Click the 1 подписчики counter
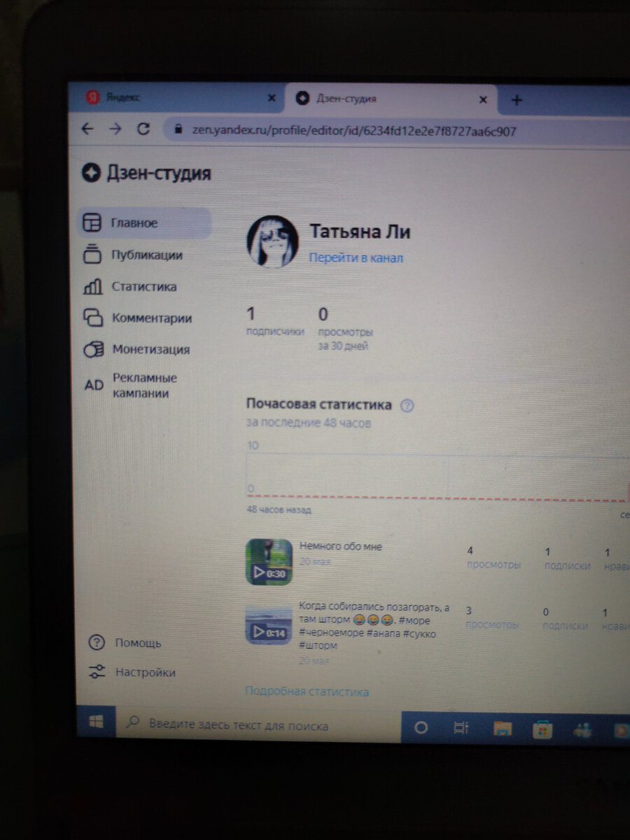 tap(274, 321)
